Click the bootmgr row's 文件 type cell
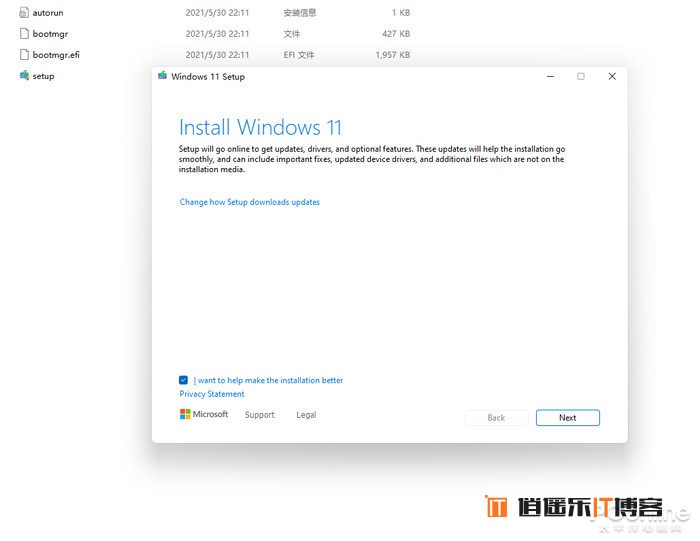This screenshot has height=541, width=700. (292, 34)
